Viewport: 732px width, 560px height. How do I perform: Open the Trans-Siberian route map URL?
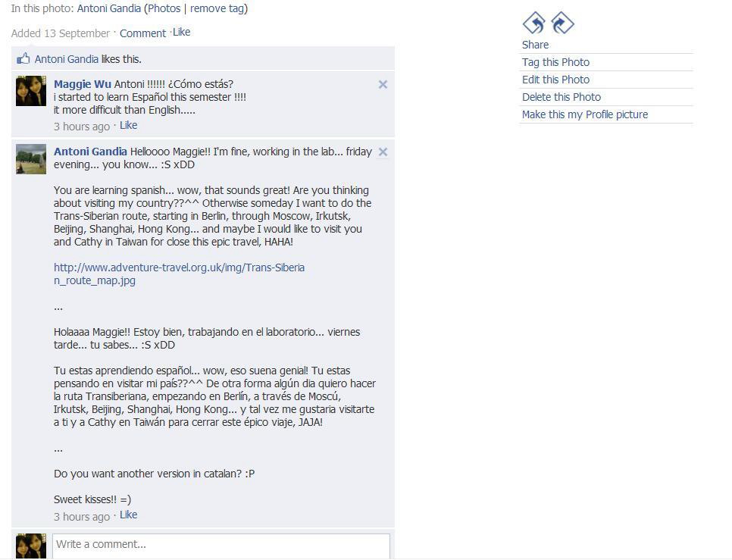pos(179,274)
